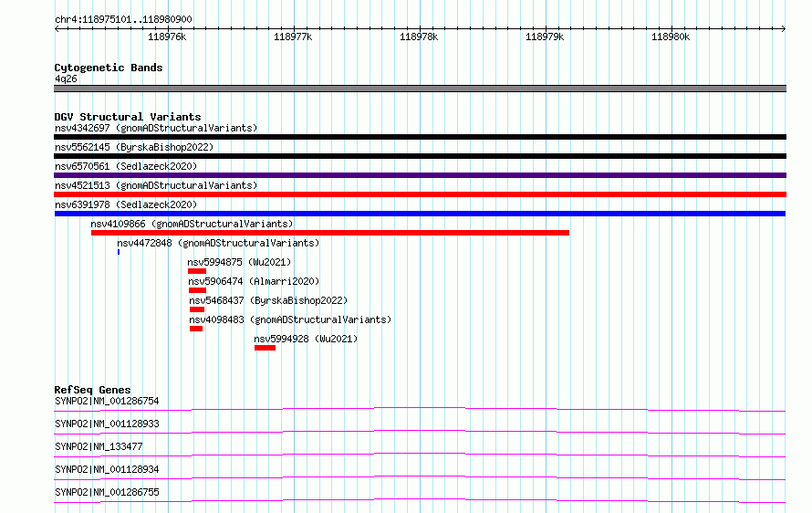Click the 118976k ruler tick label

tap(167, 37)
